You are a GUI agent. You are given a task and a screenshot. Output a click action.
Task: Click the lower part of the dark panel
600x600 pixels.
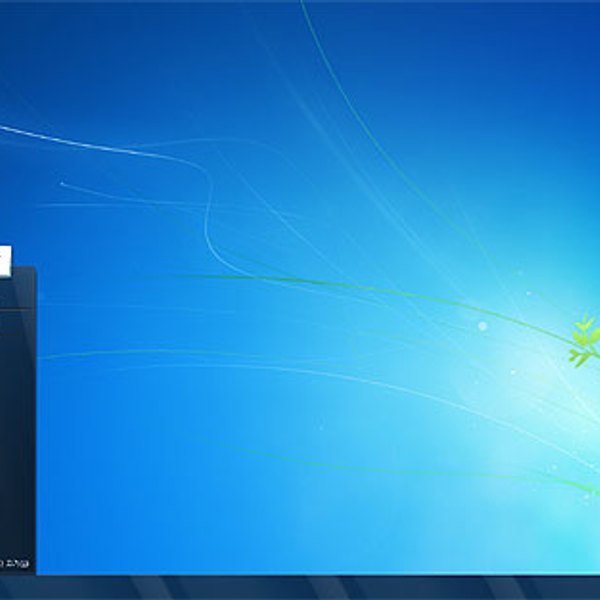click(x=17, y=520)
